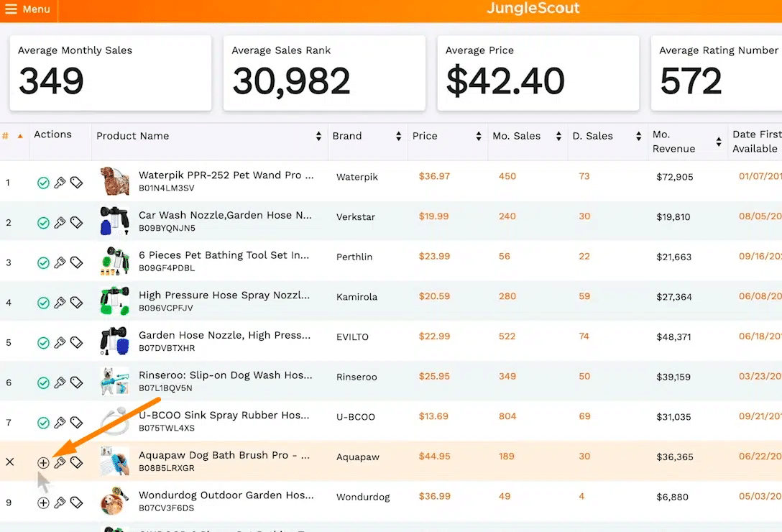Open Rinseroo Slip-on Dog Wash Hose link
Viewport: 782px width, 532px height.
coord(226,375)
